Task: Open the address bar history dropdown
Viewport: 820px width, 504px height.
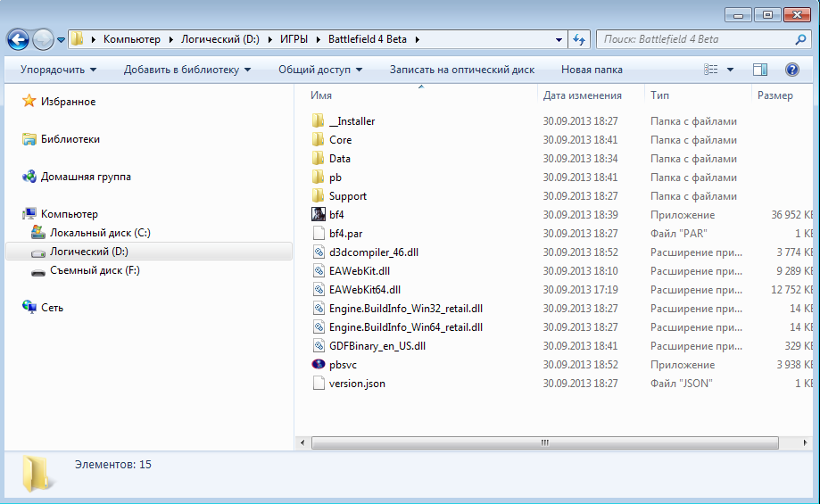Action: [559, 39]
